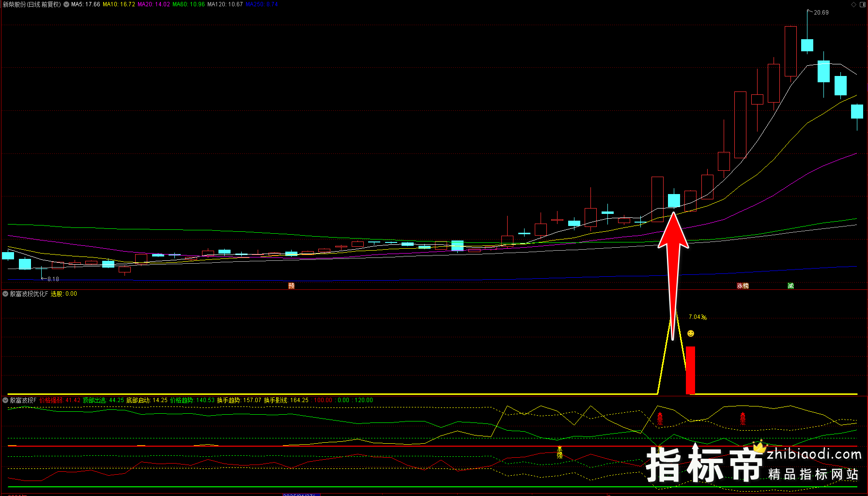The height and width of the screenshot is (496, 868).
Task: Click the 新柴股份(日线,前复权) chart title
Action: coord(32,4)
